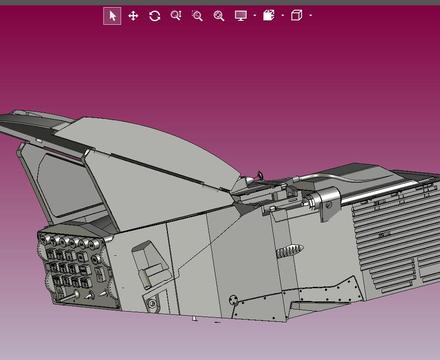Screen dimensions: 440x360
Task: Select the 3D cube view orientation icon
Action: coord(297,15)
